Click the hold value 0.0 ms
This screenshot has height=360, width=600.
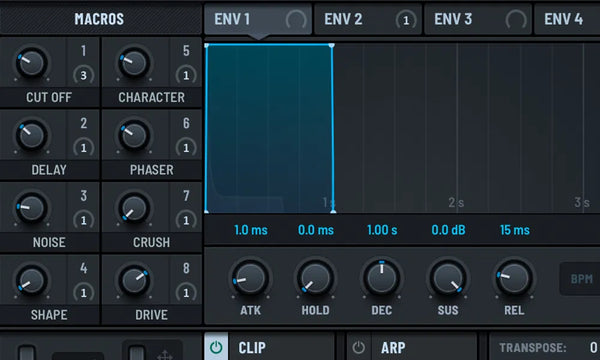tap(316, 230)
